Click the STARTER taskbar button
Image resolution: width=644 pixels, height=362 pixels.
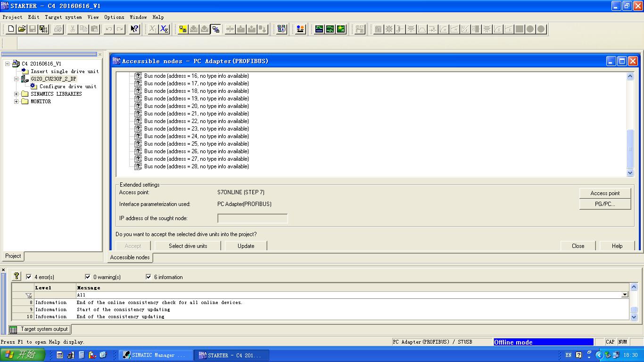tap(231, 355)
